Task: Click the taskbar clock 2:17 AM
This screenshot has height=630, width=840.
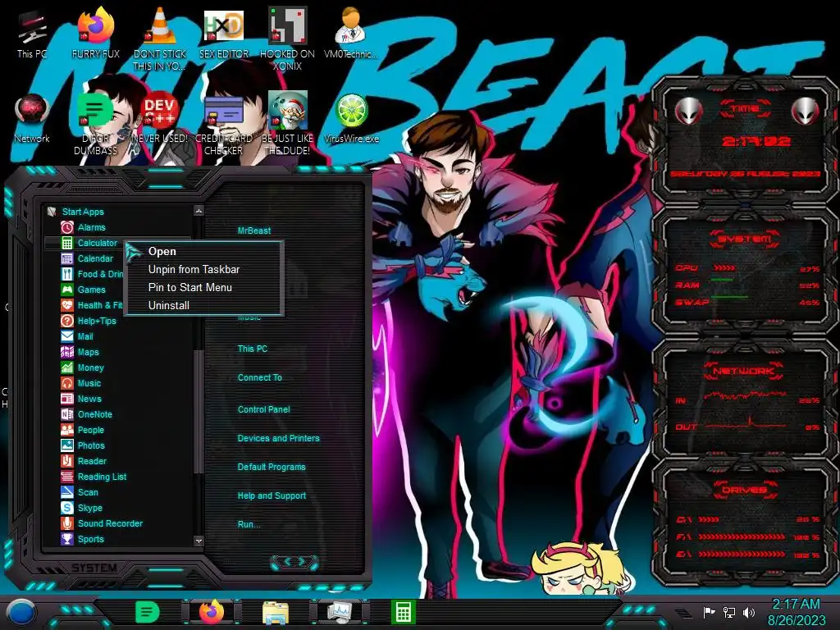Action: click(796, 604)
